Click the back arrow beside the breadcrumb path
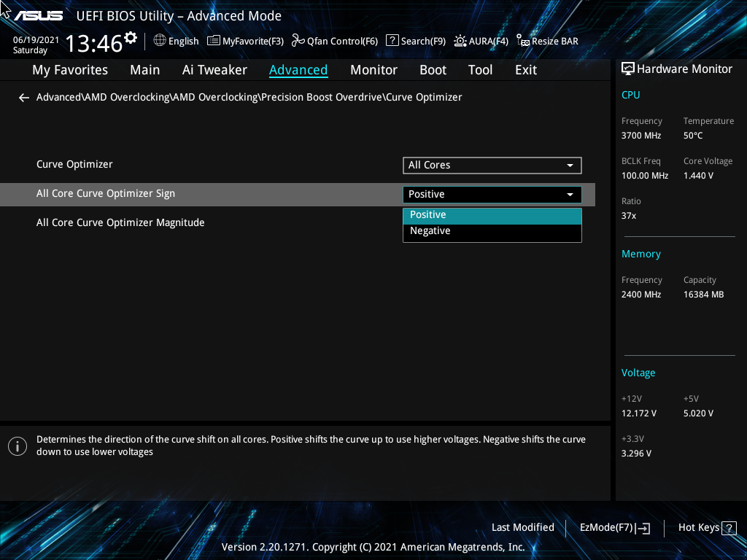 pyautogui.click(x=24, y=98)
